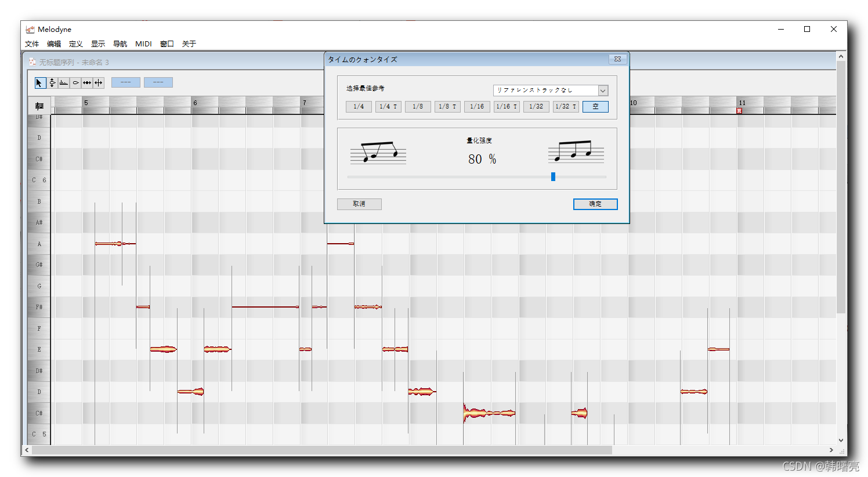Screen dimensions: 868x477
Task: Open the 窗口 menu
Action: (167, 44)
